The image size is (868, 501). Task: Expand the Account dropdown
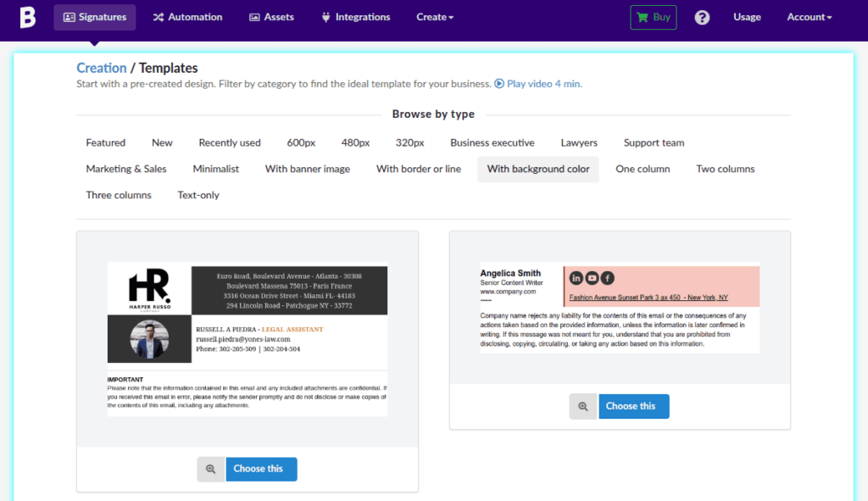pyautogui.click(x=810, y=17)
